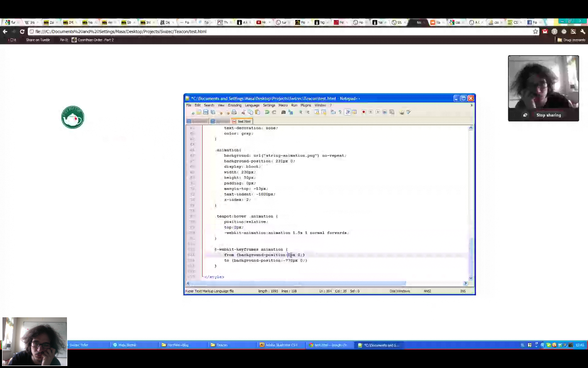The image size is (588, 368).
Task: Start macro recording with the red dot icon
Action: coord(363,112)
